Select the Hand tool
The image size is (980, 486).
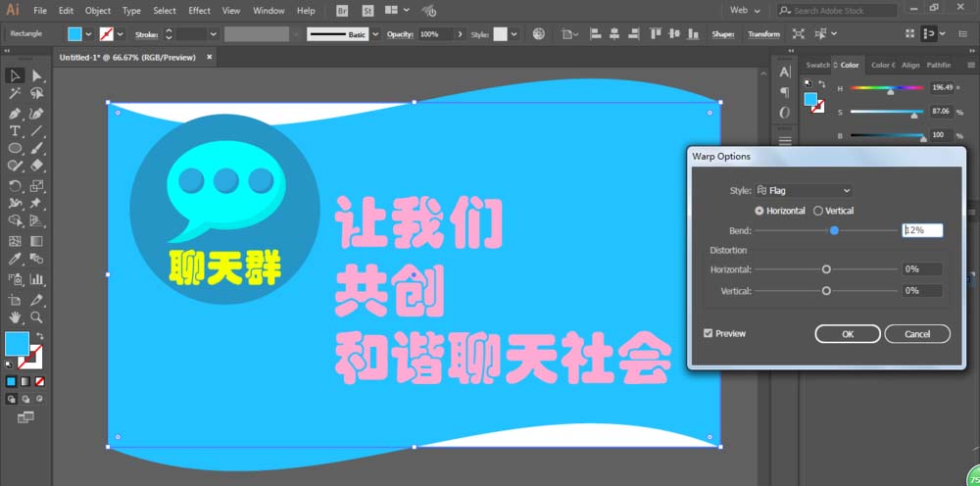pyautogui.click(x=15, y=317)
